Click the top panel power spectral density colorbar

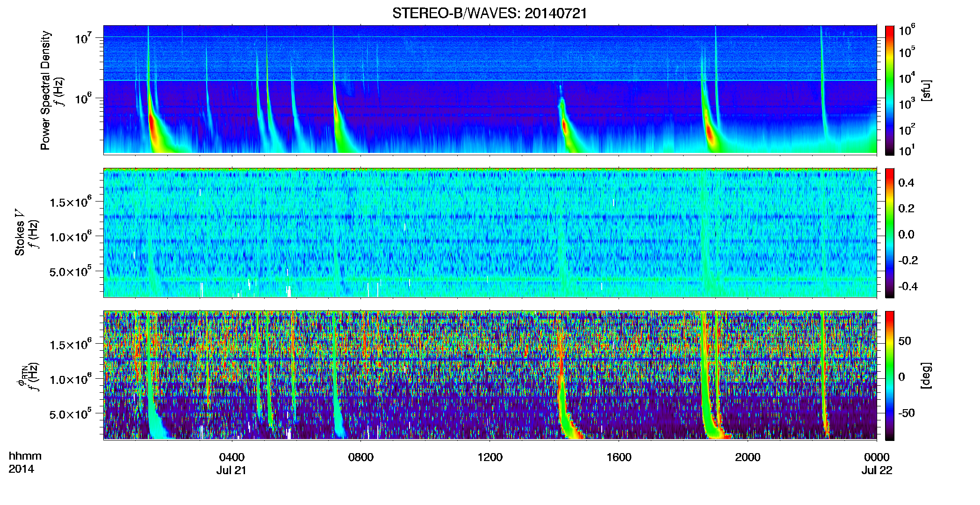point(890,90)
